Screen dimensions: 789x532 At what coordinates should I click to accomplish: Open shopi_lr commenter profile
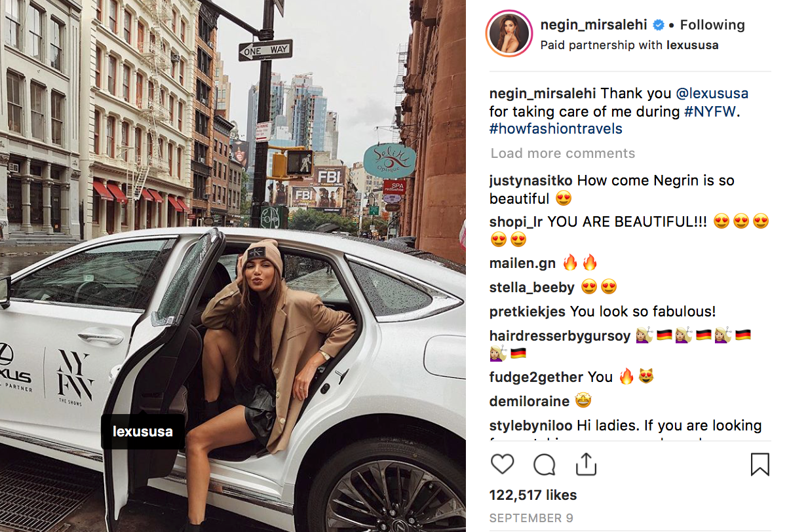tap(516, 222)
